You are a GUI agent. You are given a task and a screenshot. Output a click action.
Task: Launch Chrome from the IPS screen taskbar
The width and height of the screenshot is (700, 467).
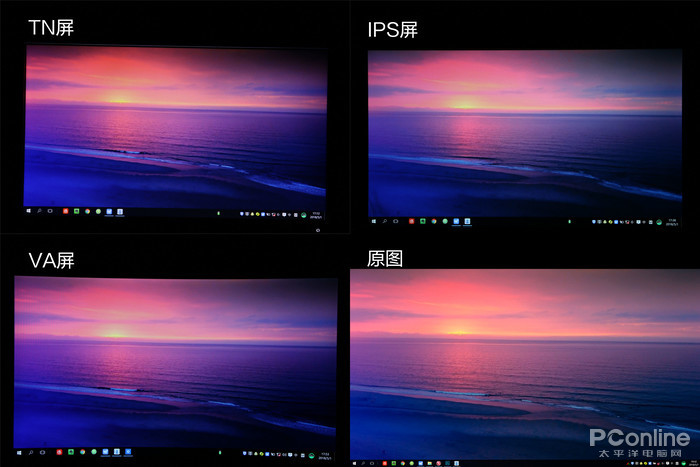tap(434, 221)
